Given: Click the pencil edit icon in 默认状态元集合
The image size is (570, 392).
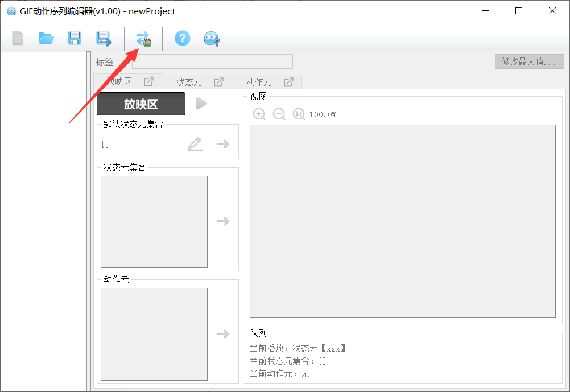Looking at the screenshot, I should coord(195,144).
